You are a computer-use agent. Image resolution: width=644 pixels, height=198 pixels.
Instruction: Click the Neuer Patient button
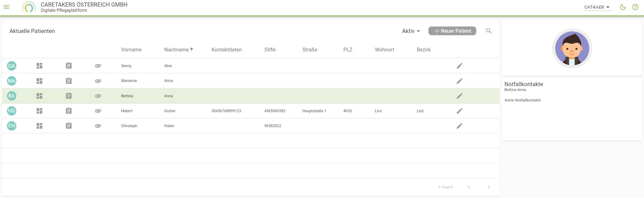click(x=452, y=31)
